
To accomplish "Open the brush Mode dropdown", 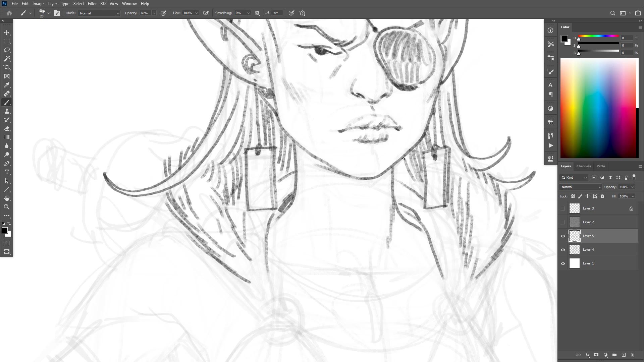I will (99, 13).
